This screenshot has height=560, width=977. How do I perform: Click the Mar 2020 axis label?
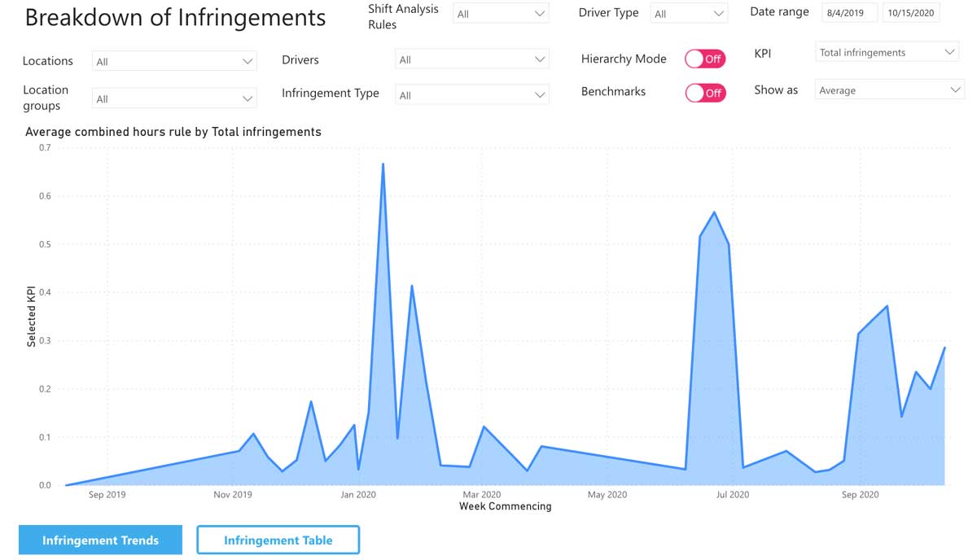tap(482, 494)
